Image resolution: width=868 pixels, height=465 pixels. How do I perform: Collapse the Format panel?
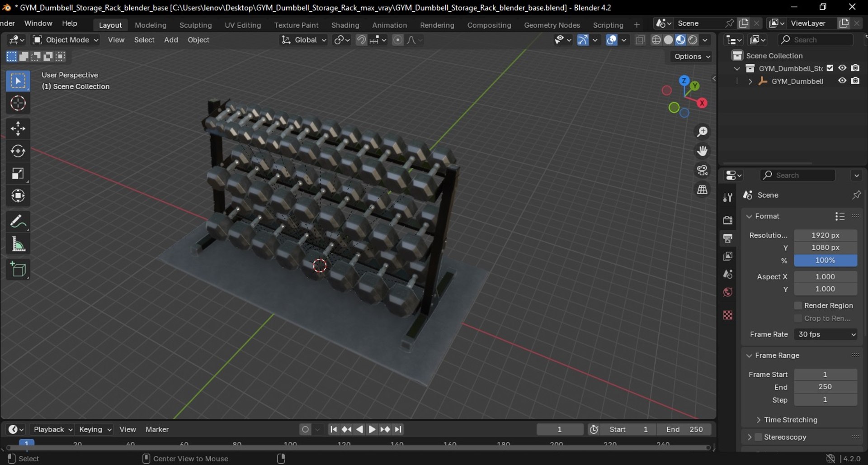749,216
